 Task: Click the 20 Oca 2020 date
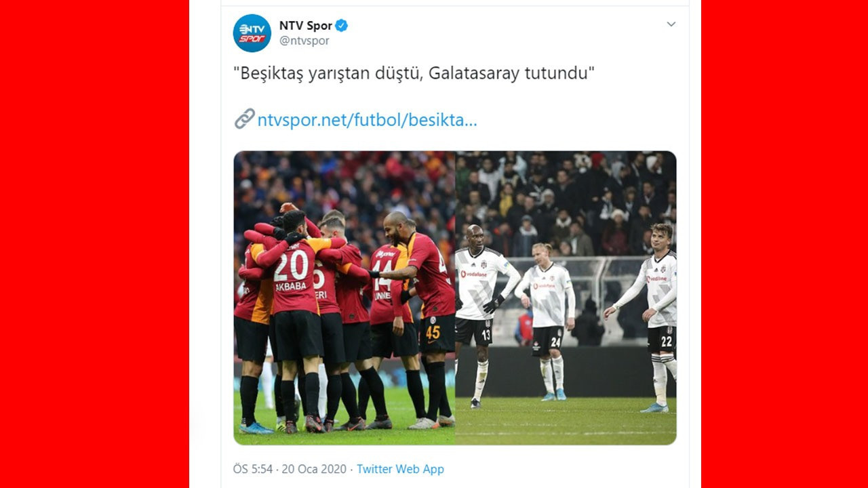(x=315, y=469)
